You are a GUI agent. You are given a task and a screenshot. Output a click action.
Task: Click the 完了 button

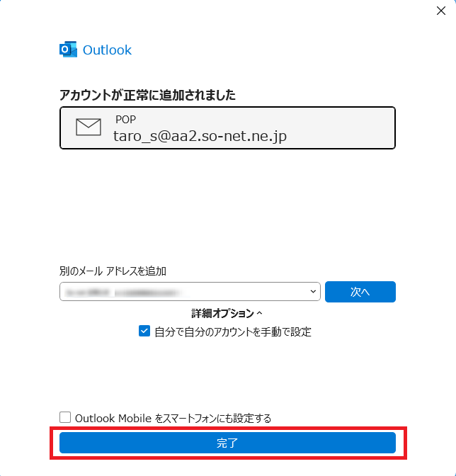[227, 443]
